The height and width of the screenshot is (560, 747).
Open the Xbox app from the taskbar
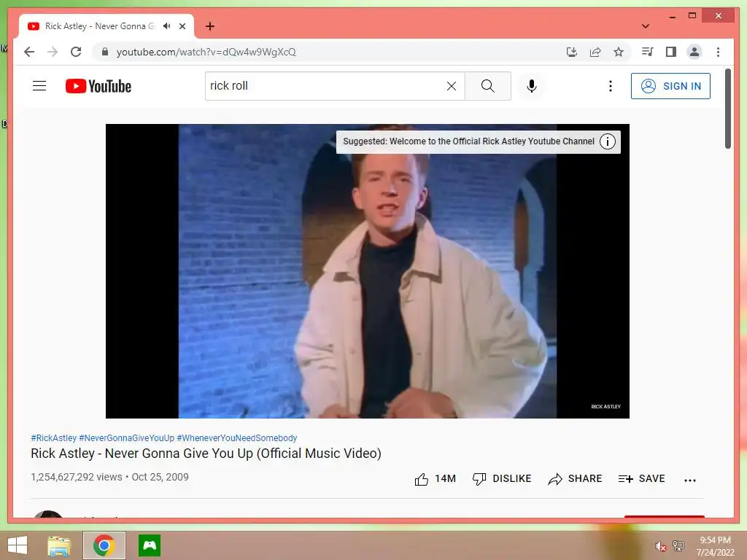[x=150, y=545]
